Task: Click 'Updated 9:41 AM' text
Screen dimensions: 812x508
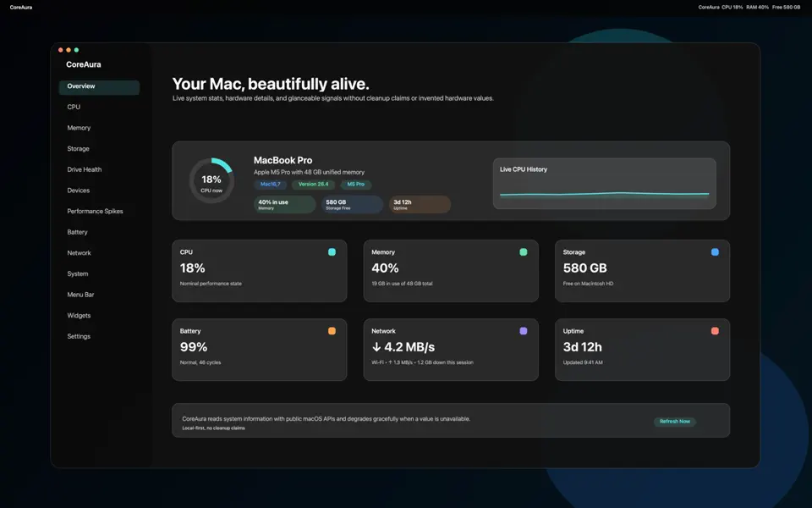Action: coord(583,362)
